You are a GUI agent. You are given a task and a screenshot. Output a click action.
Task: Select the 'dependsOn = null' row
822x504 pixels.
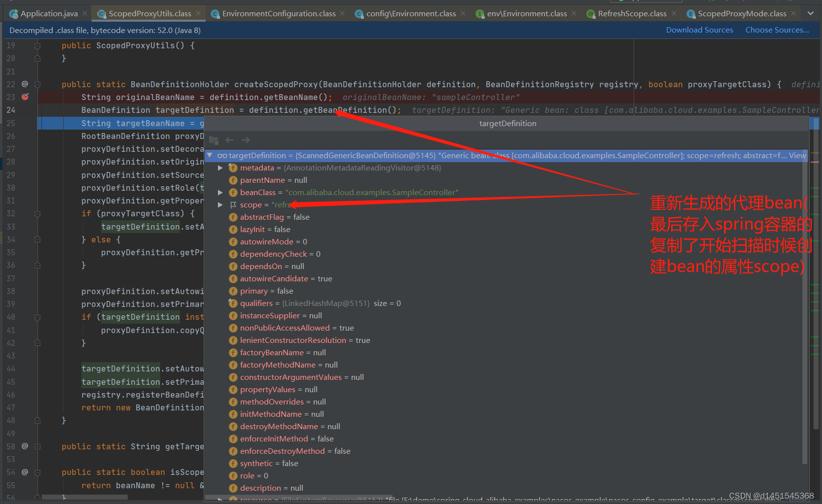pos(503,267)
